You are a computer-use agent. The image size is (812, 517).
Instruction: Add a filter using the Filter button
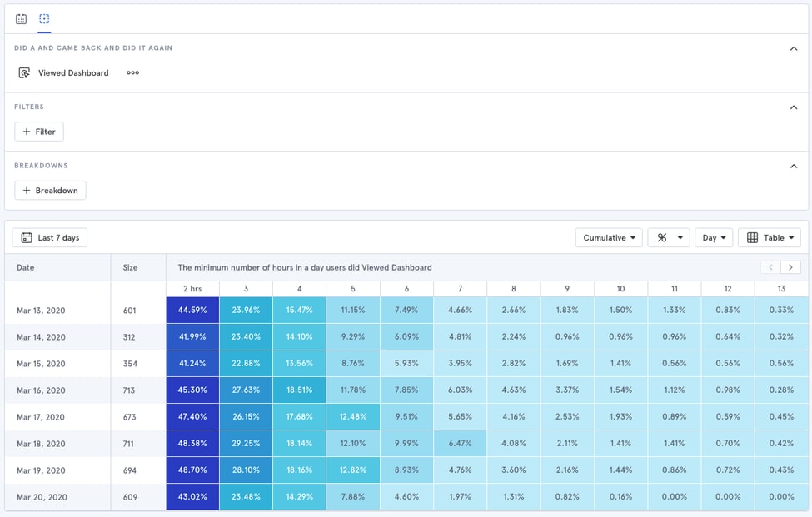(38, 131)
